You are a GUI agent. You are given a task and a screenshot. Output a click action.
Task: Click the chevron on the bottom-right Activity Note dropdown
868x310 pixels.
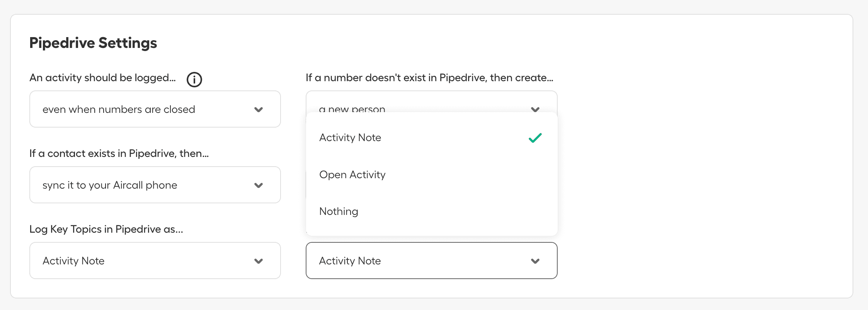coord(536,261)
